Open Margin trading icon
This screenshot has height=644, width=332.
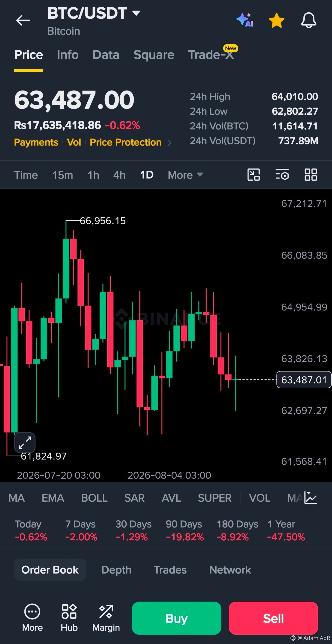106,617
